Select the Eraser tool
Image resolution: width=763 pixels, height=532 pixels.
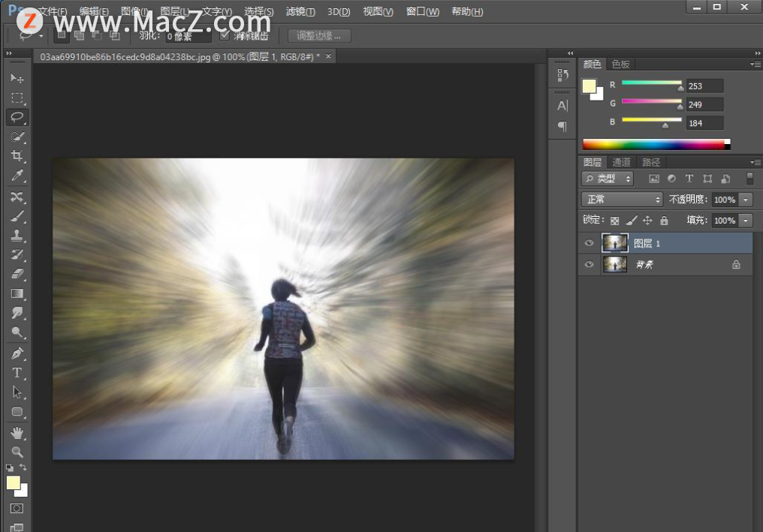tap(17, 274)
